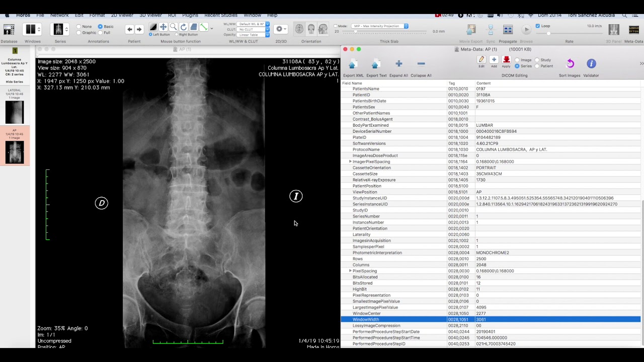
Task: Click the DICOM Apply button
Action: point(507,60)
